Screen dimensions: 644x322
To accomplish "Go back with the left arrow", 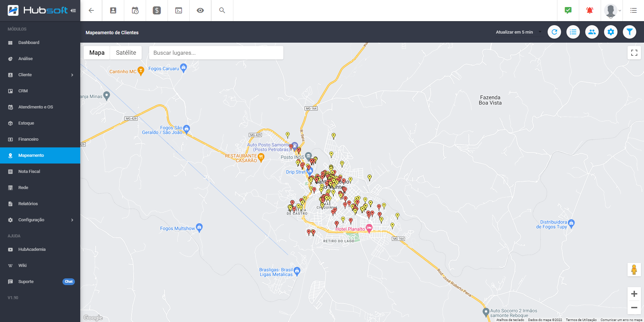I will coord(91,10).
